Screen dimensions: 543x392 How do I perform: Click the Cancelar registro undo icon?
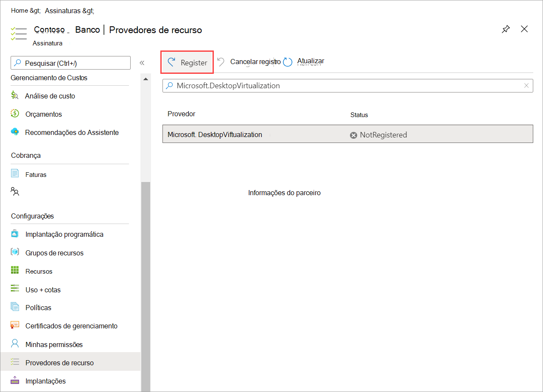coord(221,62)
